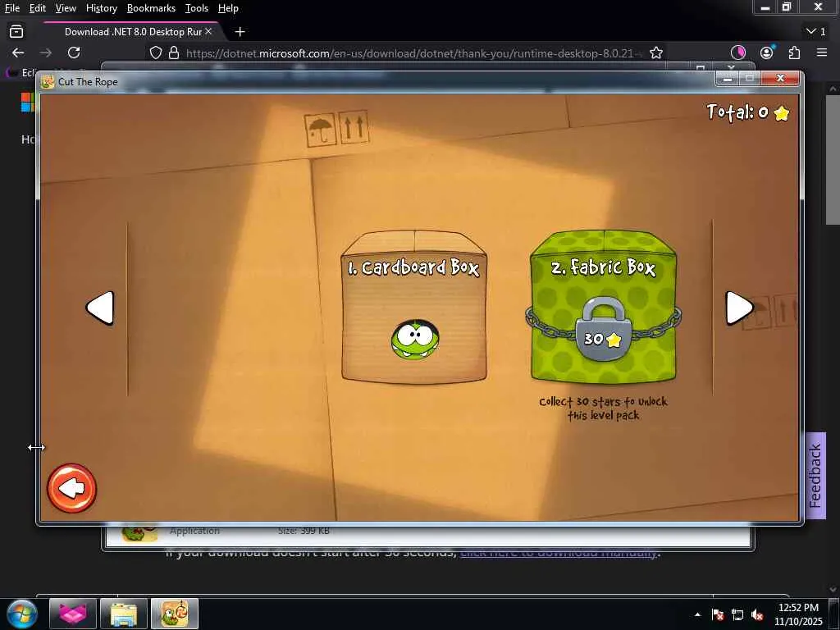840x630 pixels.
Task: Click the Total stars counter
Action: coord(748,112)
